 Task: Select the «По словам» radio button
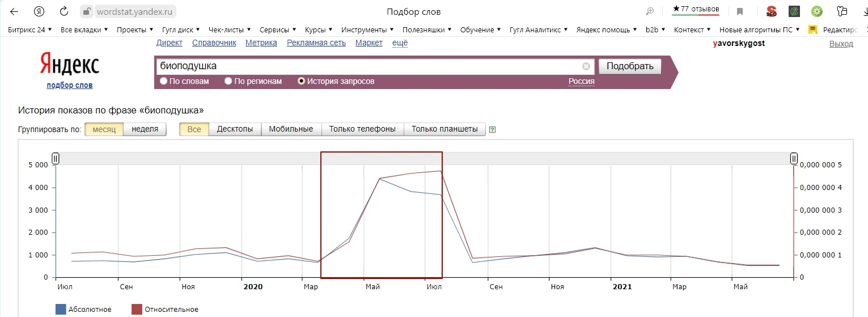164,81
